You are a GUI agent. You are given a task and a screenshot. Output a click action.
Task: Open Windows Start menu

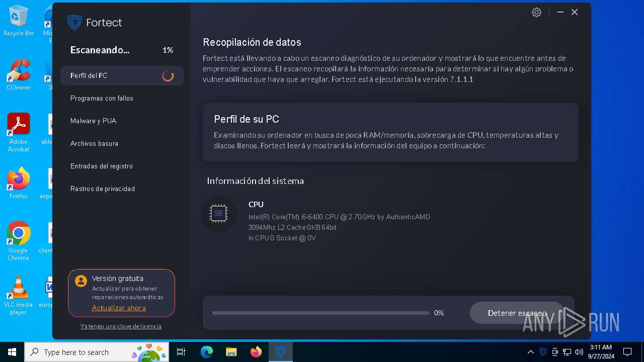(x=12, y=352)
